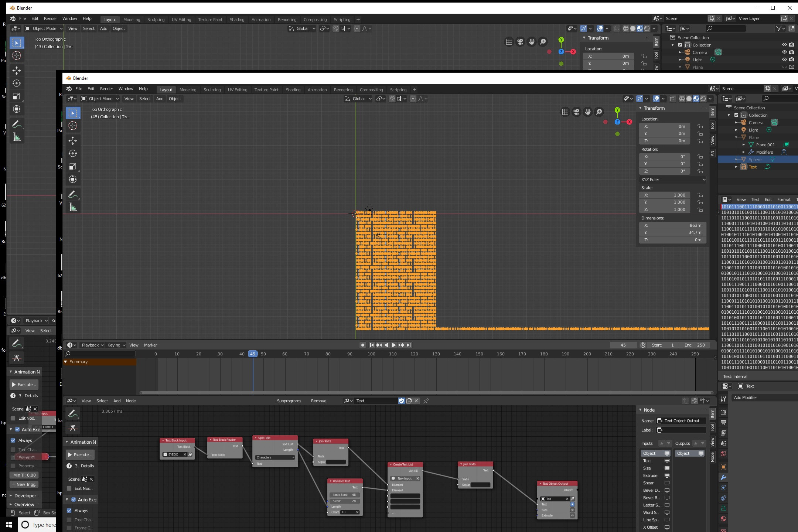Toggle Shear input socket visibility in Node panel
The height and width of the screenshot is (532, 798).
point(667,483)
